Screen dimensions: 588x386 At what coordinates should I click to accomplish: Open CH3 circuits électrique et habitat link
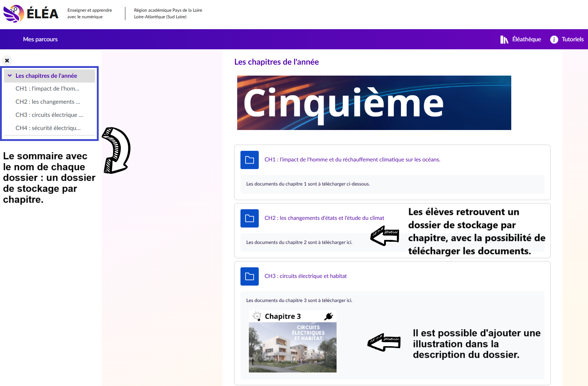[x=306, y=276]
